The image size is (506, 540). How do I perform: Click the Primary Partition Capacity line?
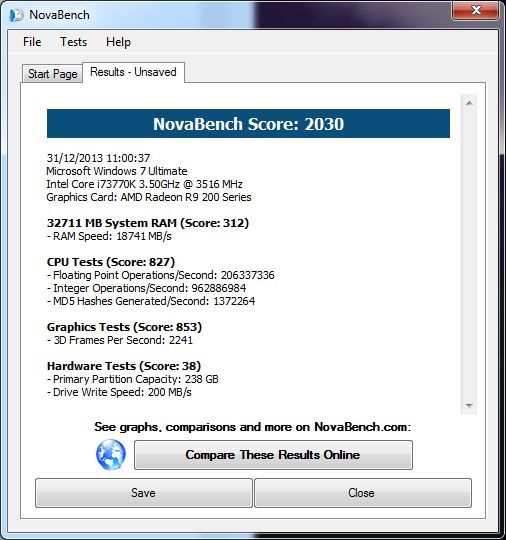133,379
